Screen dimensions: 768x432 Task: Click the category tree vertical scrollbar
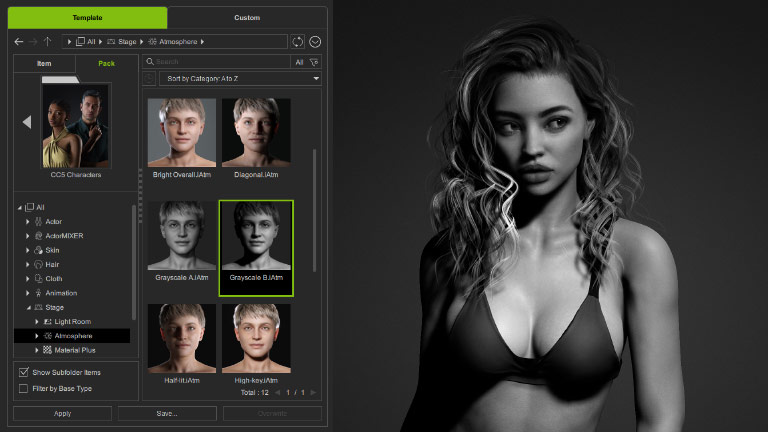[134, 262]
